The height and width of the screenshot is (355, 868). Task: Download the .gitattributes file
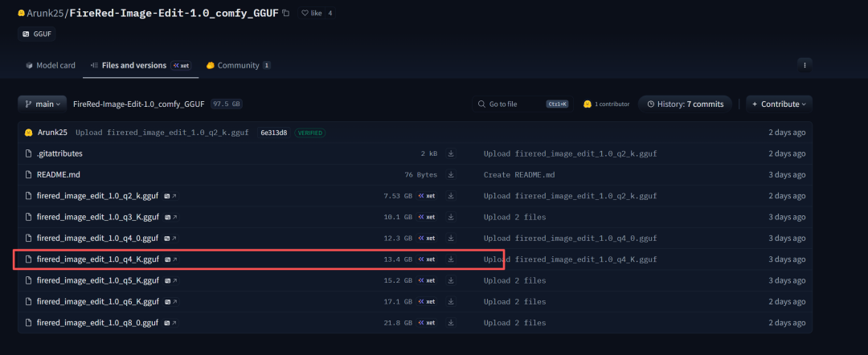coord(451,153)
